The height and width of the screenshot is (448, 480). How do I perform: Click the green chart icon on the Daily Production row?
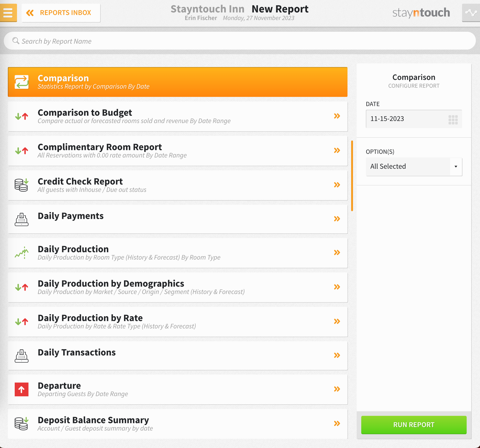(22, 253)
